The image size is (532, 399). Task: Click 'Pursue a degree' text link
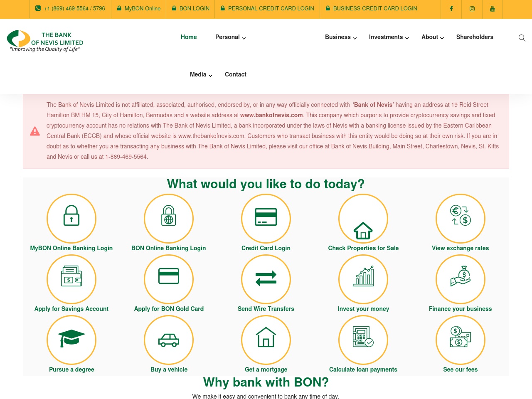point(71,369)
